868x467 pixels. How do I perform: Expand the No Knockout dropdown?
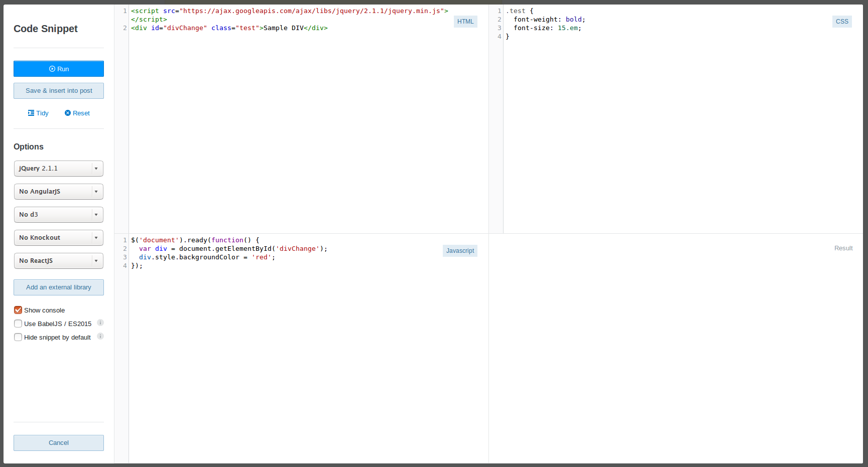(x=59, y=238)
